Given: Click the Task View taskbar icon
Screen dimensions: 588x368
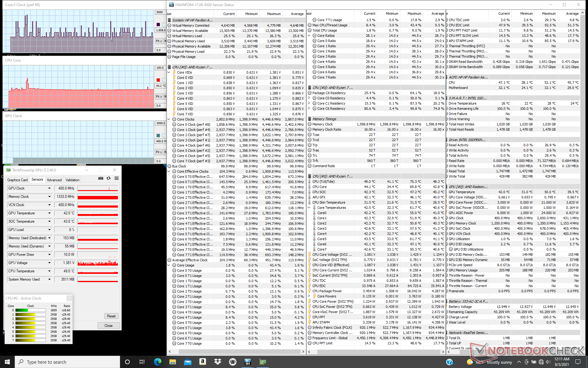Looking at the screenshot, I should (142, 362).
